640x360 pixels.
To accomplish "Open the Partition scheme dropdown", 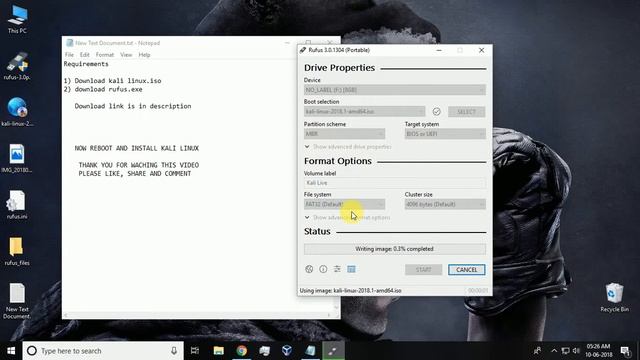I will (344, 134).
